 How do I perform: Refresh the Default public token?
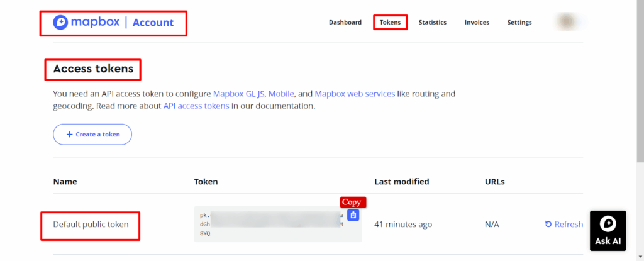(564, 225)
